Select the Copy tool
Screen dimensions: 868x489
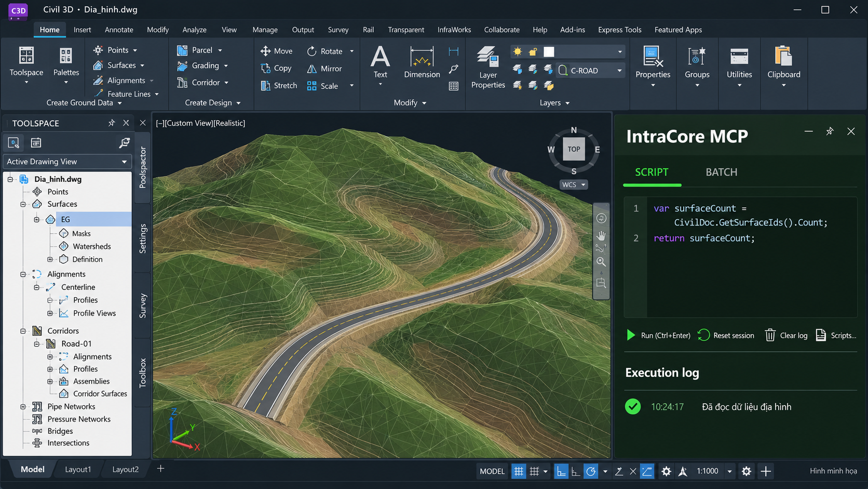[x=276, y=68]
